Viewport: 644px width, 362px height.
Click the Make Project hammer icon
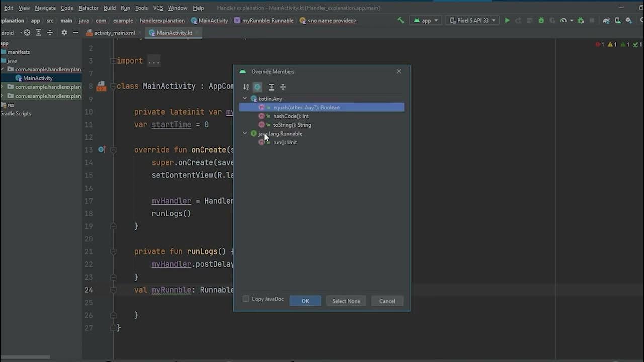click(400, 21)
